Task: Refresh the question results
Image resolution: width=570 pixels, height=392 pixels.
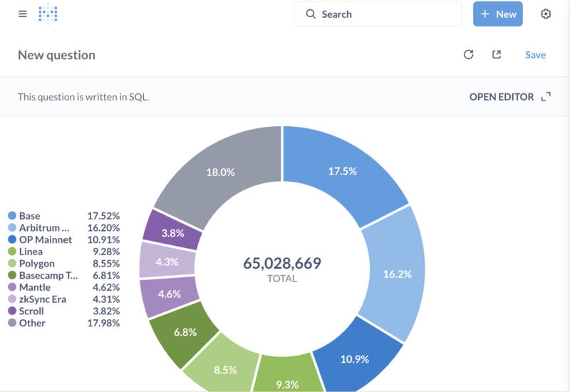Action: click(469, 55)
